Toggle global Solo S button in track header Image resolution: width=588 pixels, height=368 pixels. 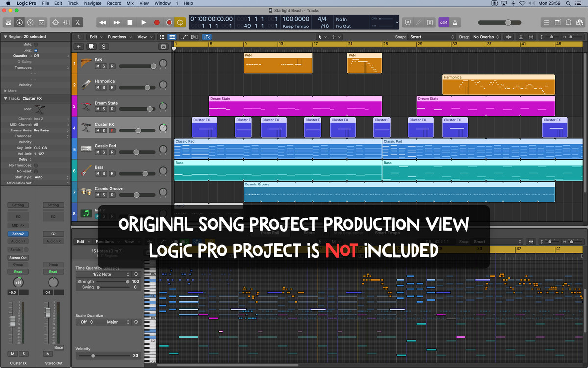tap(104, 46)
